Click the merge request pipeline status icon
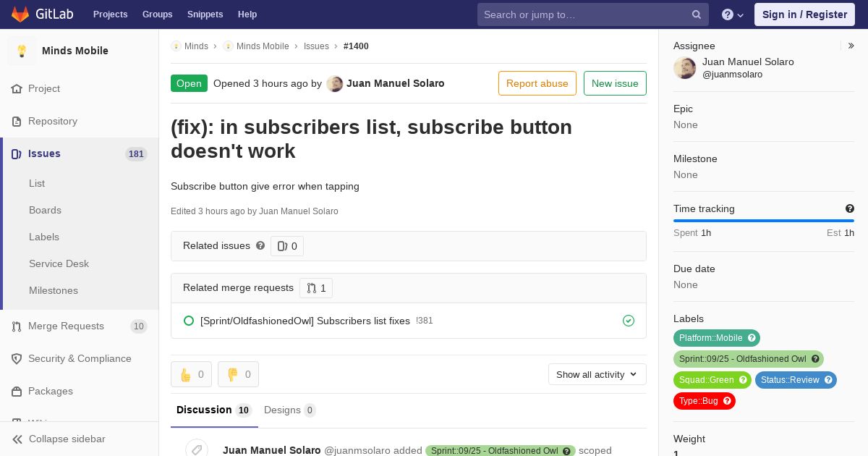The image size is (868, 456). pos(629,321)
